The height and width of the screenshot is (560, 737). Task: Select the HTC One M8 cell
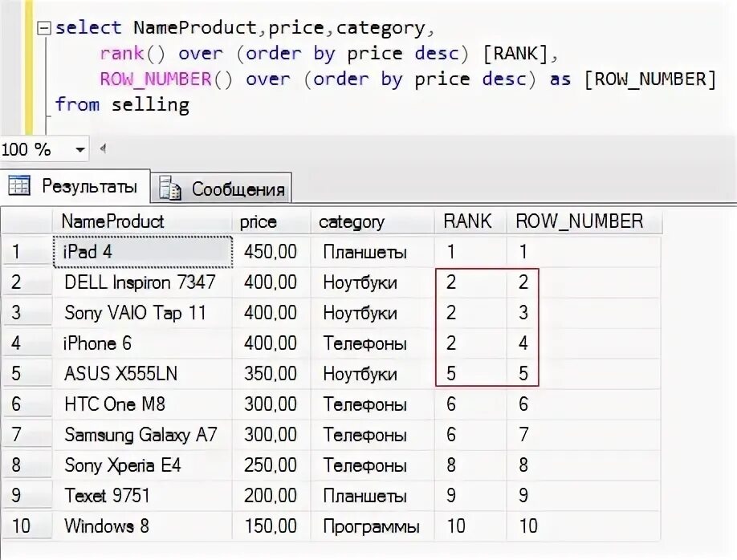coord(142,404)
